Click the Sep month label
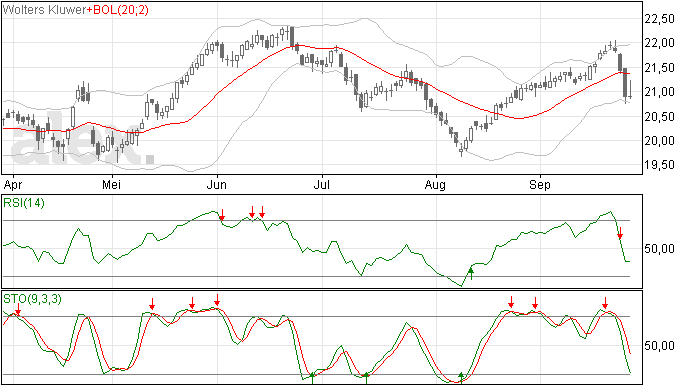Screen dimensions: 690x387 click(540, 185)
